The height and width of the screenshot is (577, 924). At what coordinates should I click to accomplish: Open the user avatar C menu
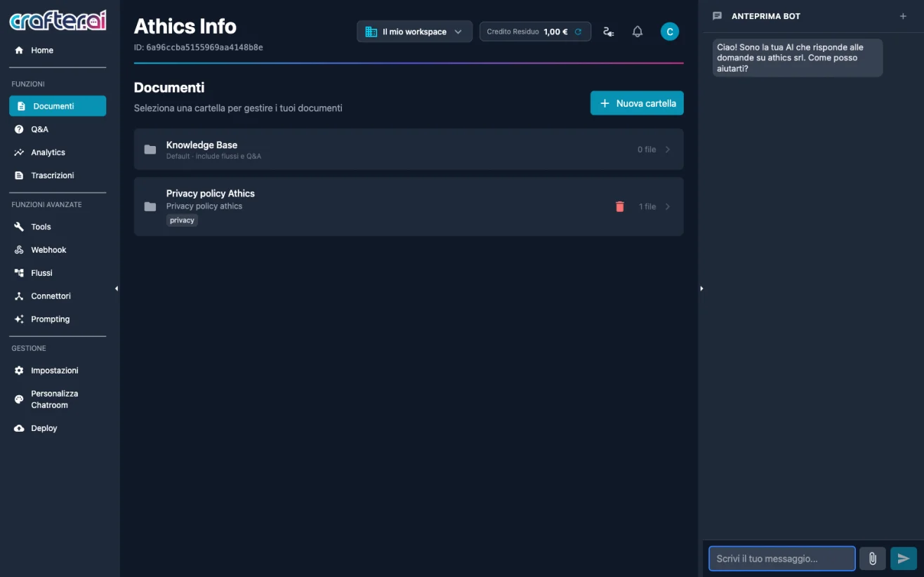[670, 32]
